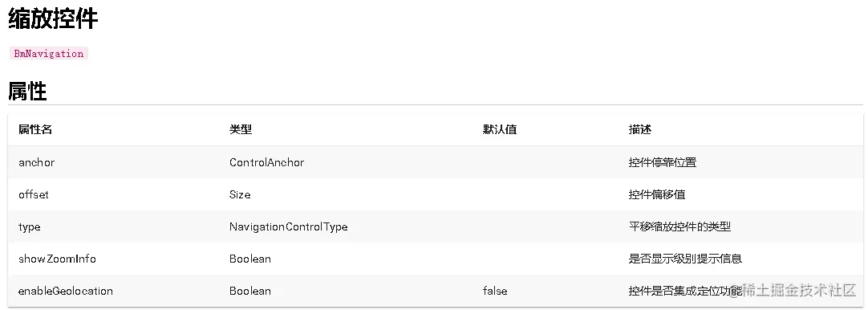Click the enableGeolocation property cell
The width and height of the screenshot is (868, 310).
coord(65,292)
